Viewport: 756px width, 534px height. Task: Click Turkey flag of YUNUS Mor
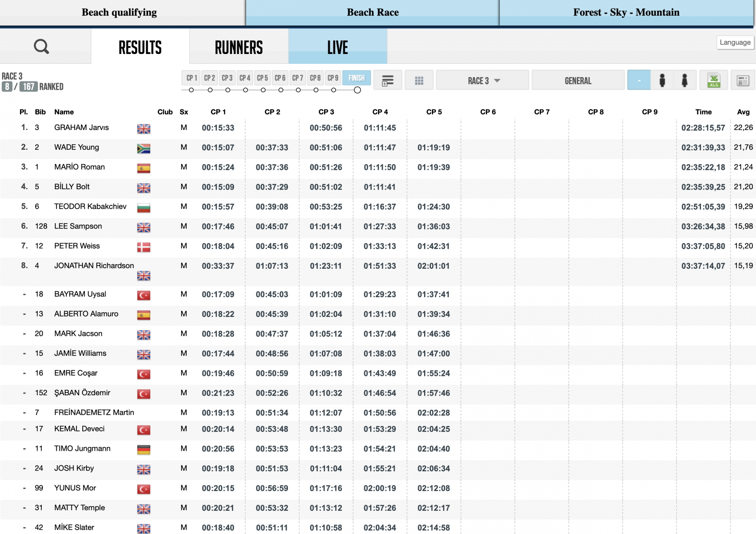(x=144, y=489)
